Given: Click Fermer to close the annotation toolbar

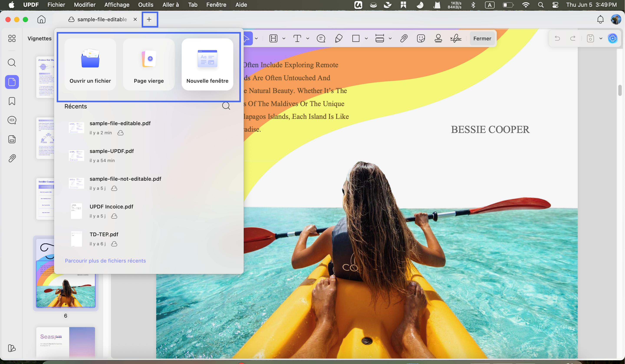Looking at the screenshot, I should coord(482,38).
